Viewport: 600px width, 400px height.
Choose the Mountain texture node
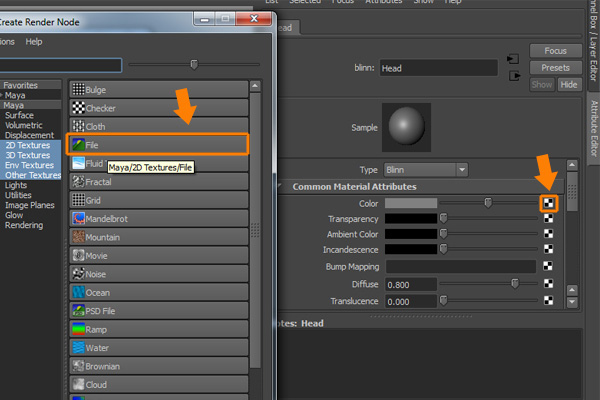[x=159, y=237]
